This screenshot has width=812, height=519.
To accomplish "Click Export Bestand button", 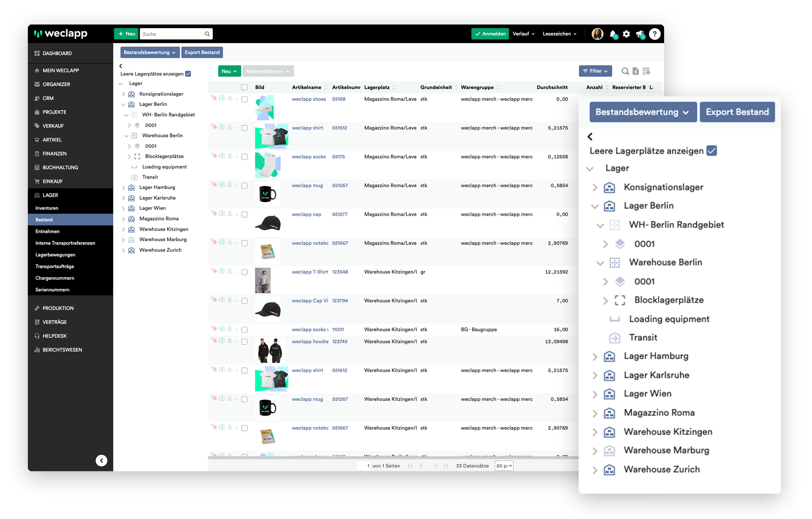I will click(202, 52).
